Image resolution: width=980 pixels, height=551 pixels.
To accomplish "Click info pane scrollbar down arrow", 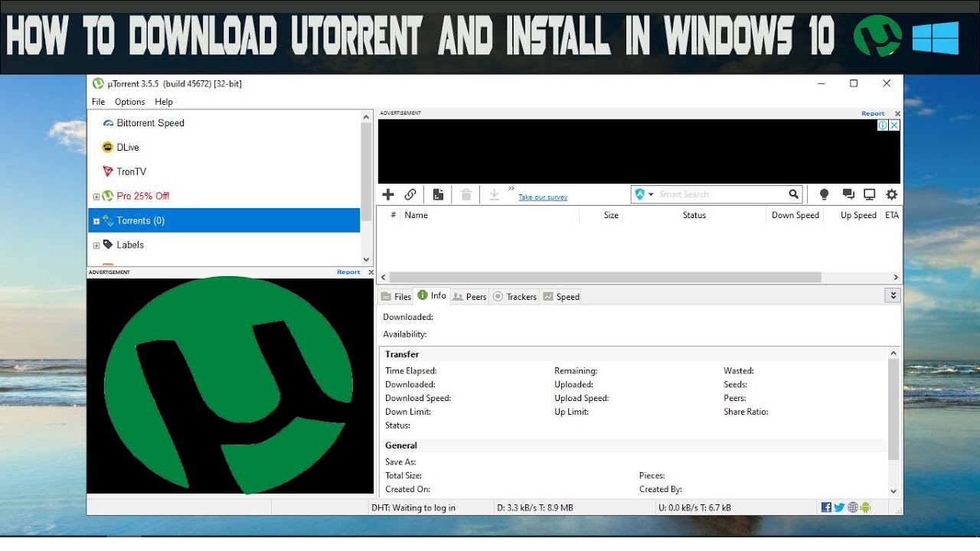I will point(893,491).
